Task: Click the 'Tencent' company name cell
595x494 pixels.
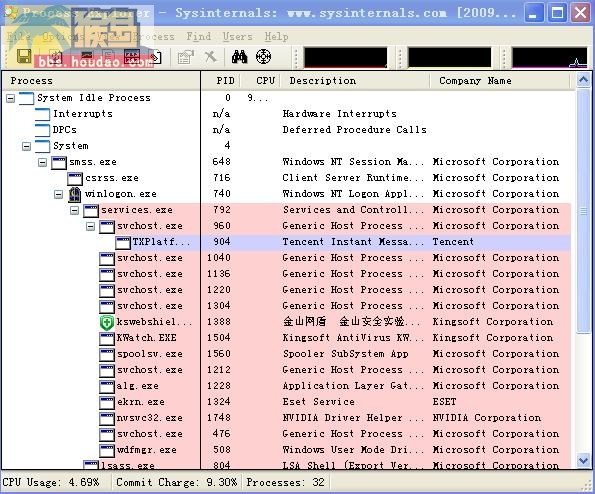Action: 453,242
